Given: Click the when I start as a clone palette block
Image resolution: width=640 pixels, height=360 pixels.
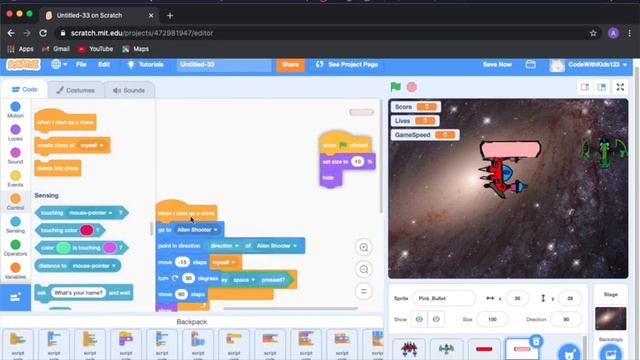Looking at the screenshot, I should coord(65,121).
